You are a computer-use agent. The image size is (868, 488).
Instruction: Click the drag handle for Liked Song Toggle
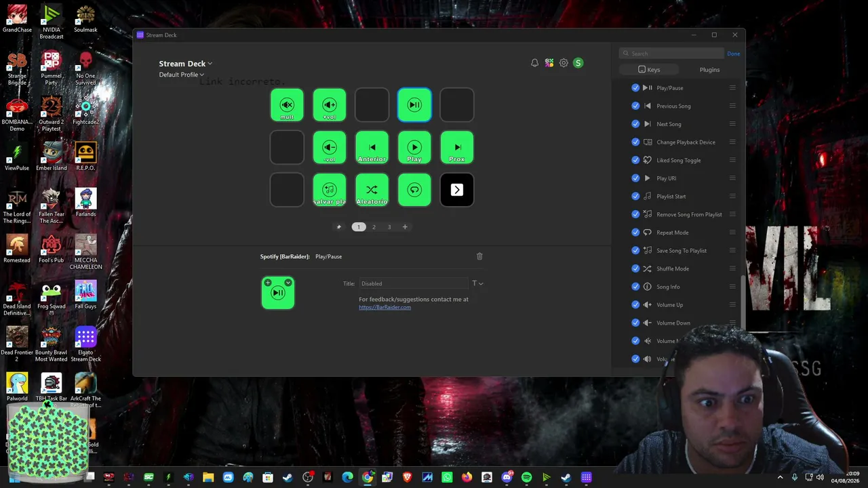click(732, 160)
